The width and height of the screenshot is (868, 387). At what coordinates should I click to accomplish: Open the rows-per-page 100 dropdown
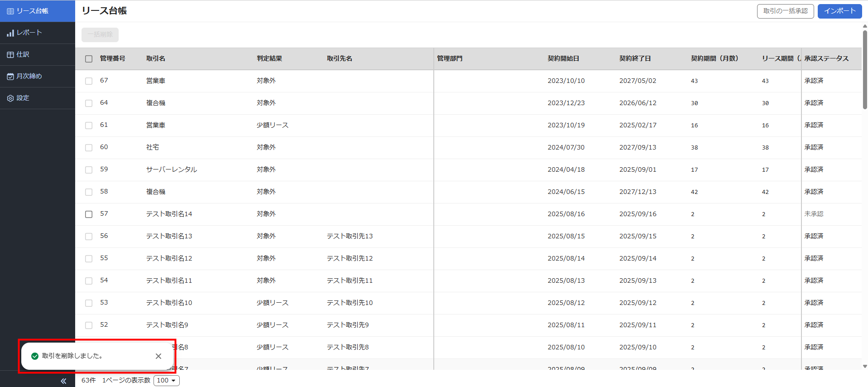(167, 381)
